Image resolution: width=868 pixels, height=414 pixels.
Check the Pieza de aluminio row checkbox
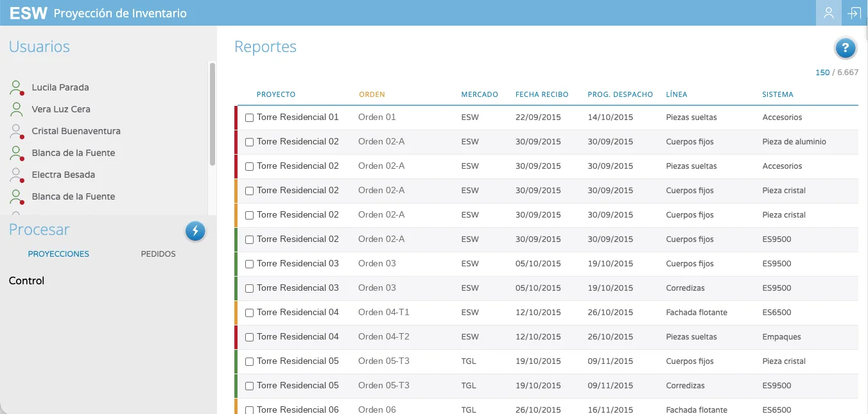pyautogui.click(x=250, y=142)
